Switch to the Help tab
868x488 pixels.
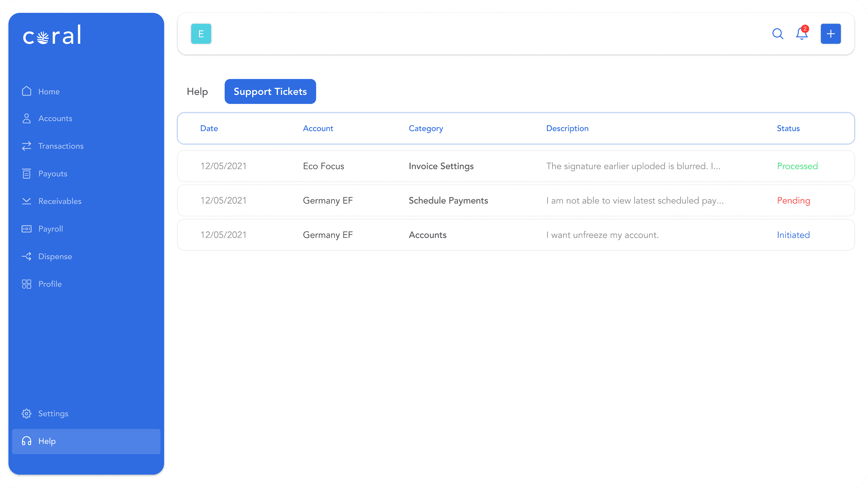(x=197, y=92)
